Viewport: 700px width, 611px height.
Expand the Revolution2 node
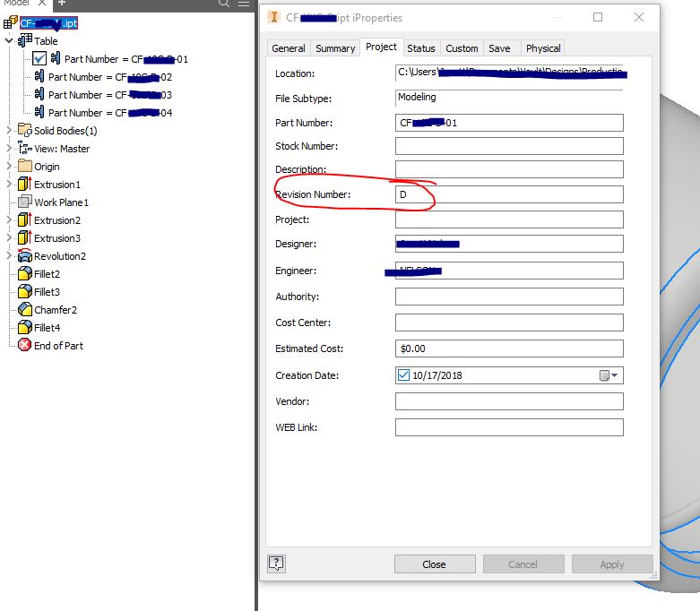click(x=9, y=255)
